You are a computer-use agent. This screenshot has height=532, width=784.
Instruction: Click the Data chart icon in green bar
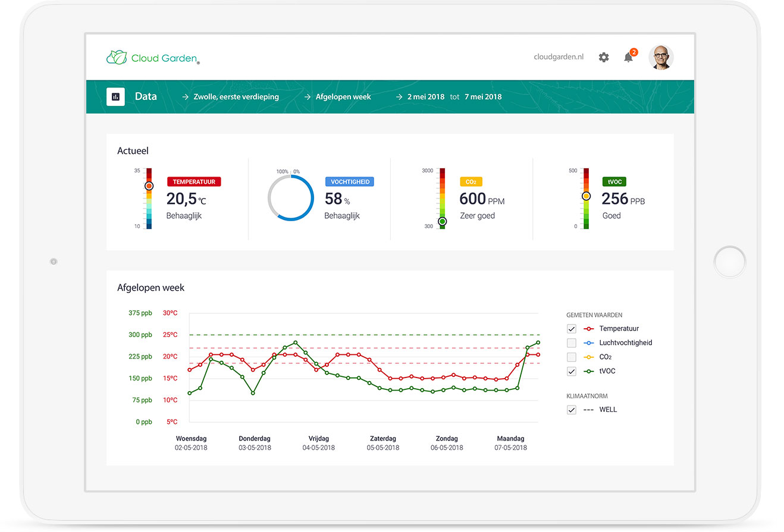tap(115, 96)
